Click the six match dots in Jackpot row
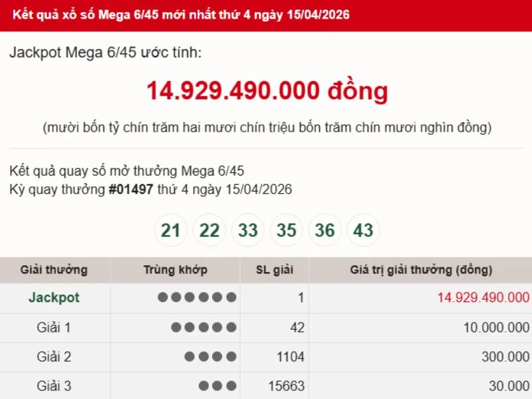This screenshot has height=399, width=532. tap(197, 298)
